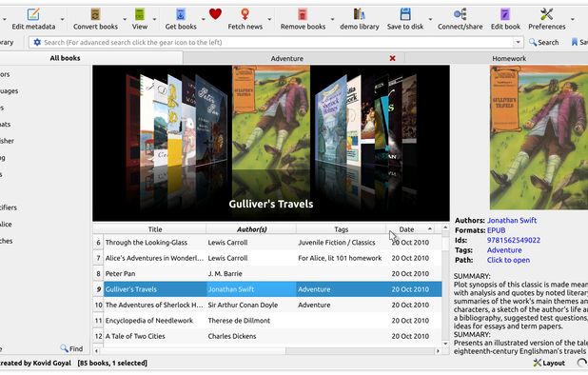Viewport: 588px width, 375px height.
Task: Select the 'Alice's Adventures in Wonderl...' row
Action: click(x=267, y=258)
